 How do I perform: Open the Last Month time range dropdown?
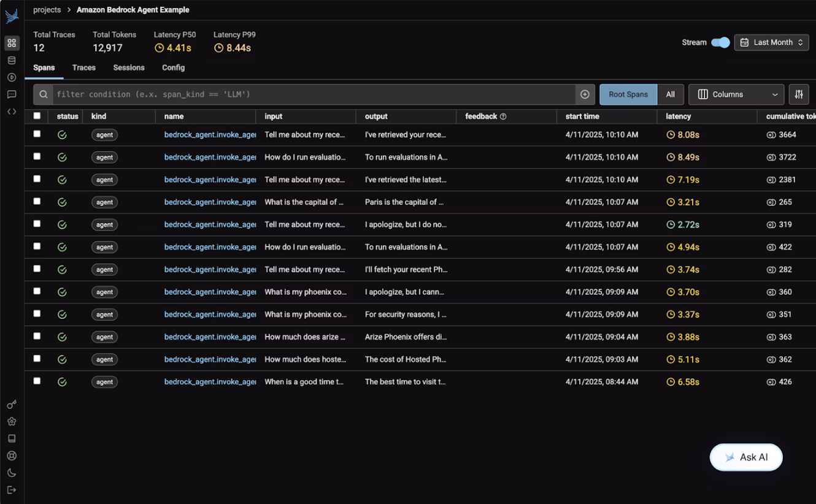(x=771, y=42)
